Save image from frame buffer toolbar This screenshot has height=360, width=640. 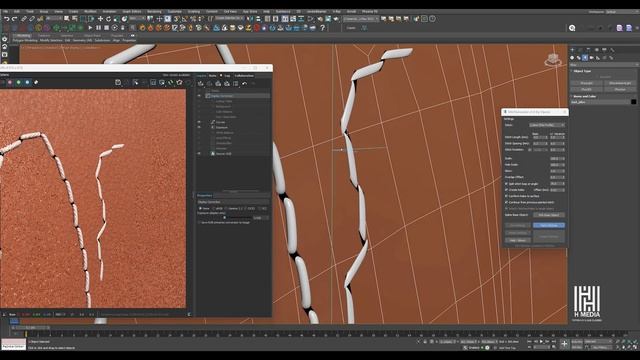click(118, 82)
